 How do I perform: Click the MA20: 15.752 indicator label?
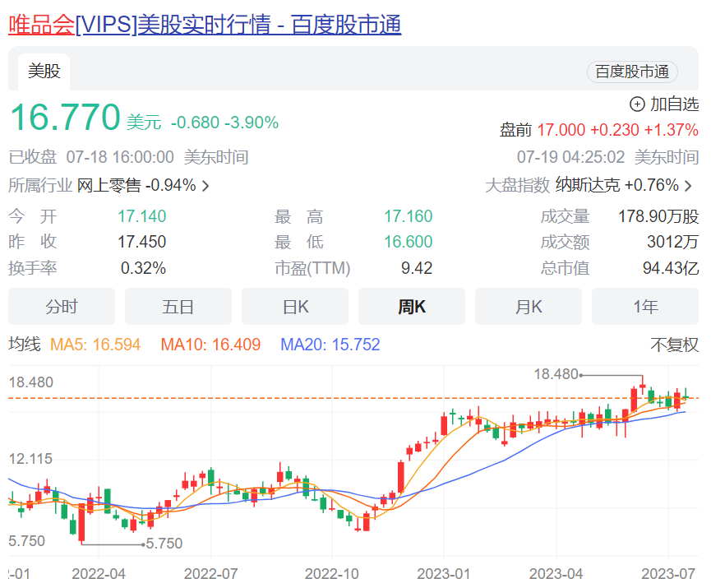click(x=330, y=345)
